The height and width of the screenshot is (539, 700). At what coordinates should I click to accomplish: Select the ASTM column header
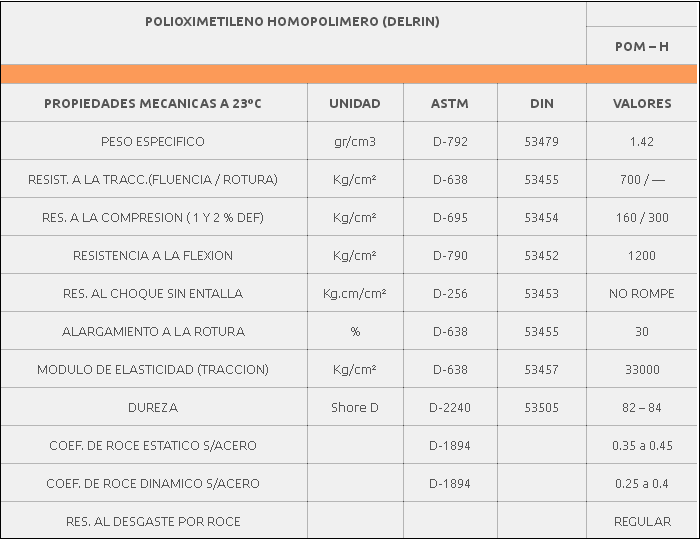(450, 103)
